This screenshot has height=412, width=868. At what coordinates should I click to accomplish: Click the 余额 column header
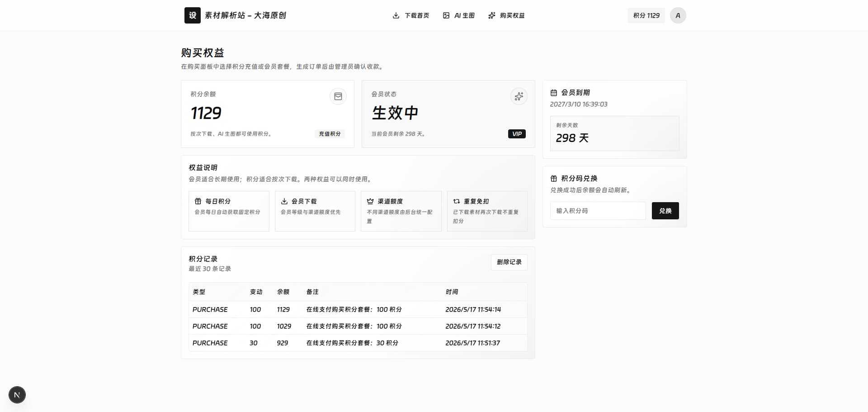(283, 292)
